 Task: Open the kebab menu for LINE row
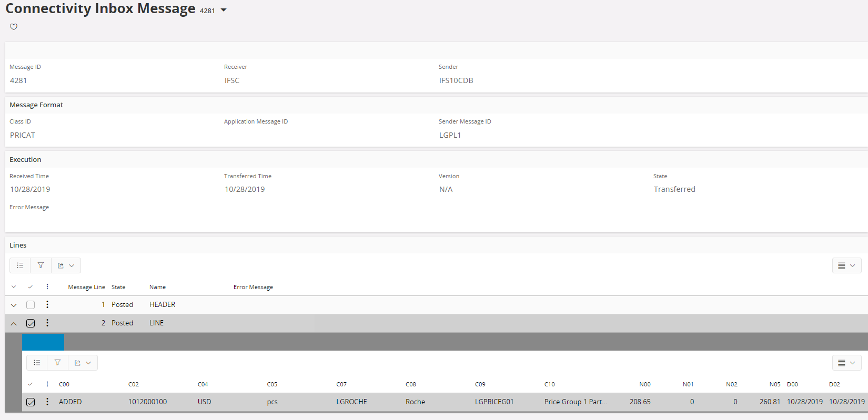[47, 323]
